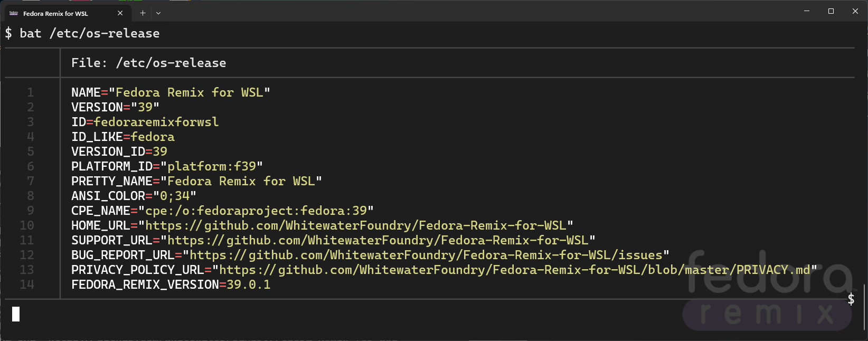Click the ID=fedoraremixforwsl line
The image size is (868, 341).
coord(145,122)
